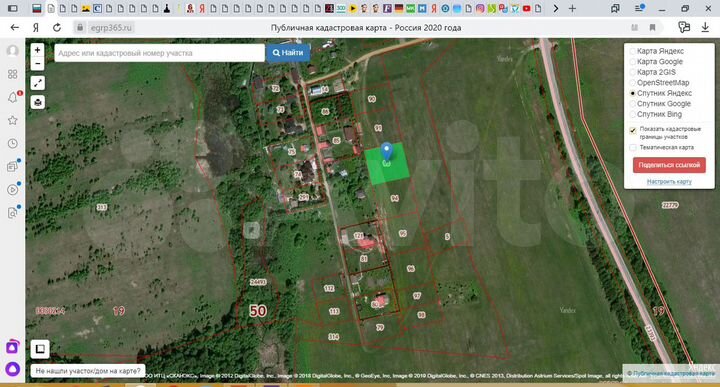720x387 pixels.
Task: Select OpenStreetMap map layer
Action: [632, 83]
